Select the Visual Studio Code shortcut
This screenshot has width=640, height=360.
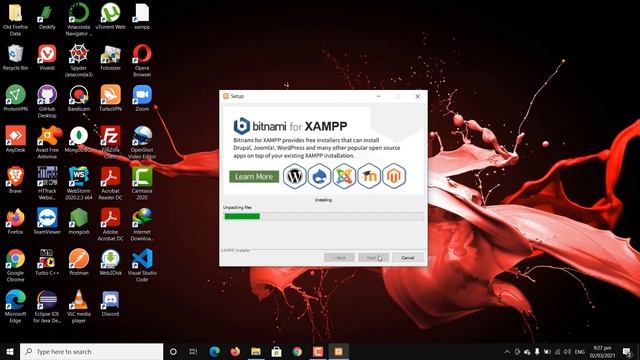142,265
